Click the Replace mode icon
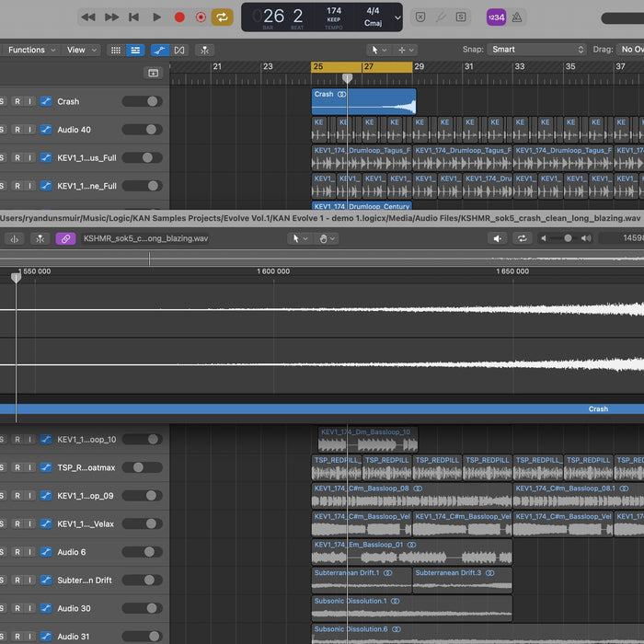Viewport: 644px width, 644px height. pos(420,17)
